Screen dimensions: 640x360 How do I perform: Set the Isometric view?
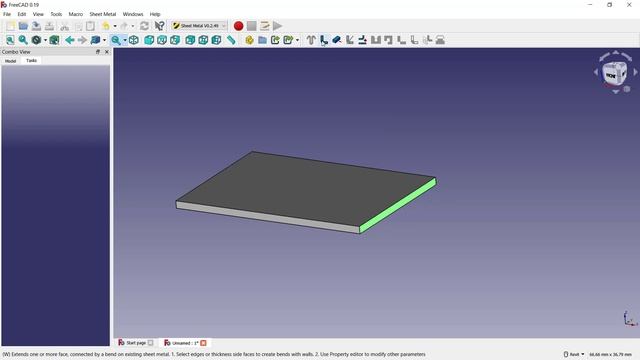(133, 40)
